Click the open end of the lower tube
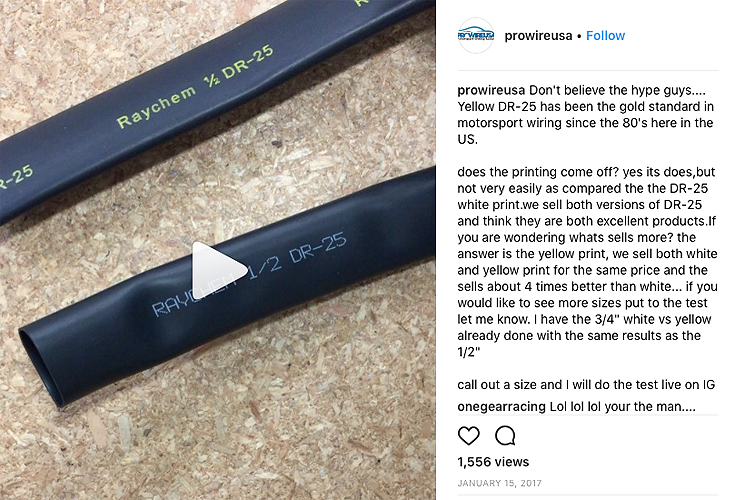Screen dimensions: 735x500 pos(42,366)
